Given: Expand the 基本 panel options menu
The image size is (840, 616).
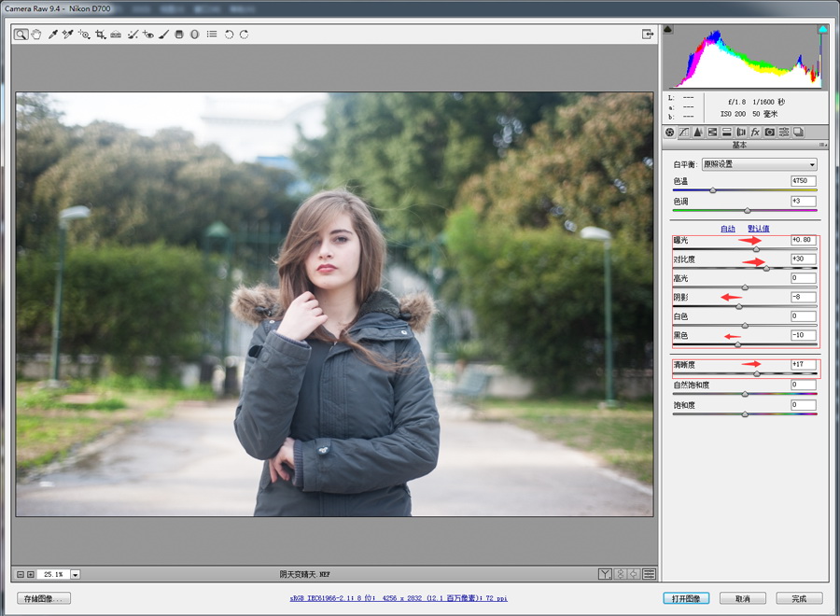Looking at the screenshot, I should pos(822,145).
